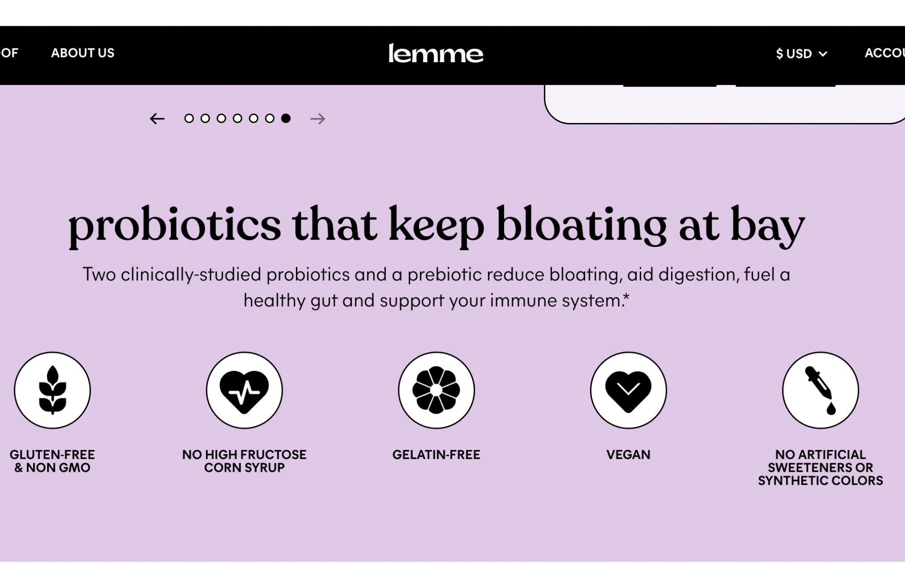Select the last filled carousel dot
The image size is (905, 588).
tap(286, 118)
